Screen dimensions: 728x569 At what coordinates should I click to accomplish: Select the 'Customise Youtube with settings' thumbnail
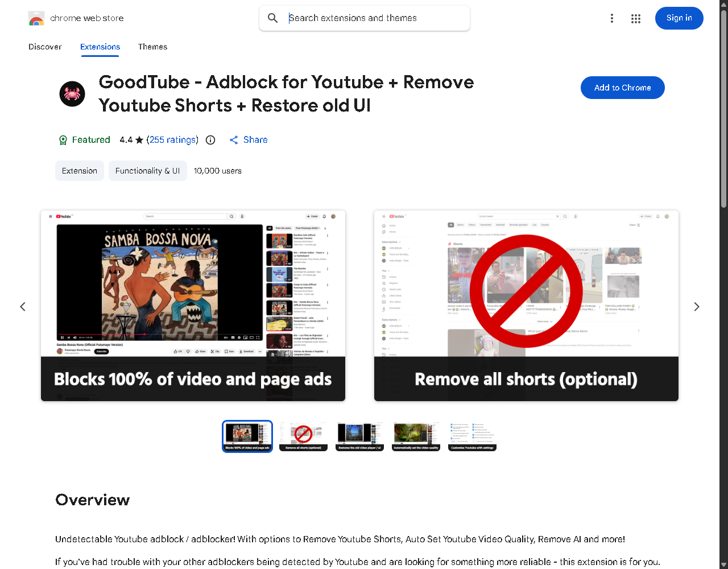473,436
